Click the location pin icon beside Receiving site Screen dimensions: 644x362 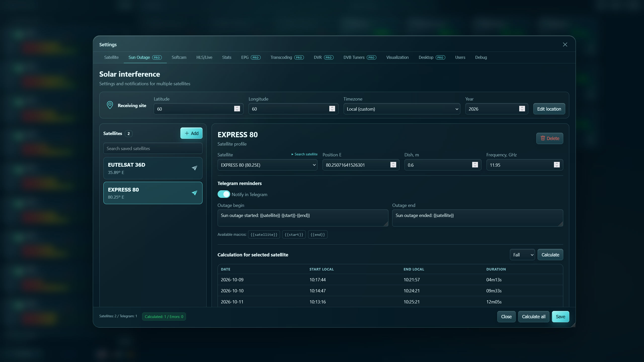click(110, 105)
